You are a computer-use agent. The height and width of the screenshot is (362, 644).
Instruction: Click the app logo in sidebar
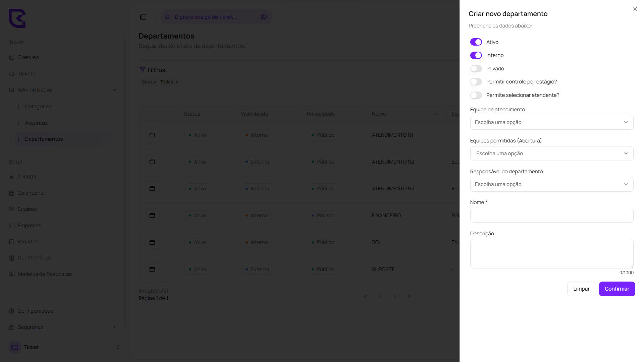17,18
